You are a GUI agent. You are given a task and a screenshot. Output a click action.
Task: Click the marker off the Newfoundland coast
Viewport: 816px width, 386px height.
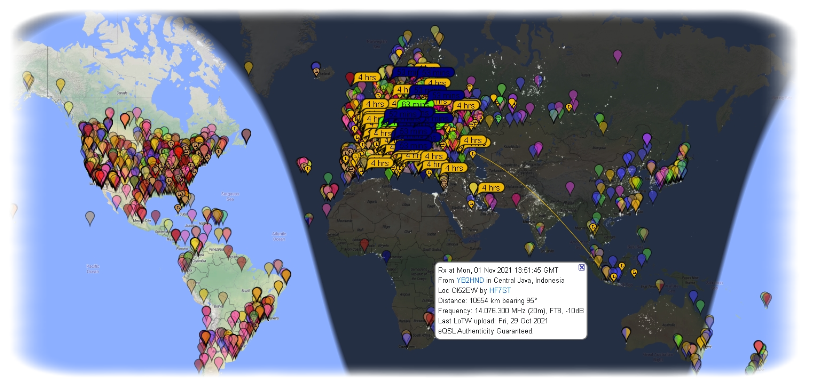246,135
